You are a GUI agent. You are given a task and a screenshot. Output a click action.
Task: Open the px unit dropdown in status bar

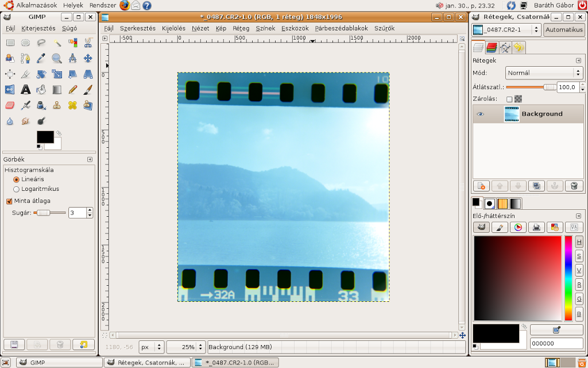coord(152,347)
